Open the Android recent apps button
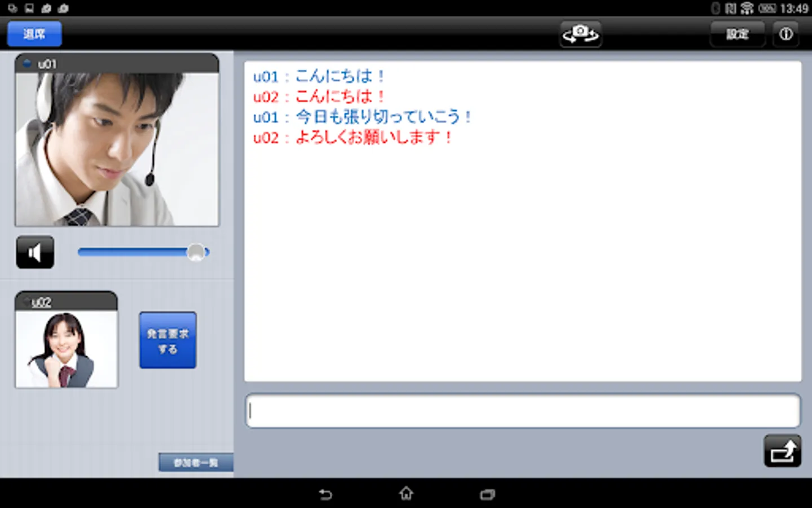 (487, 494)
